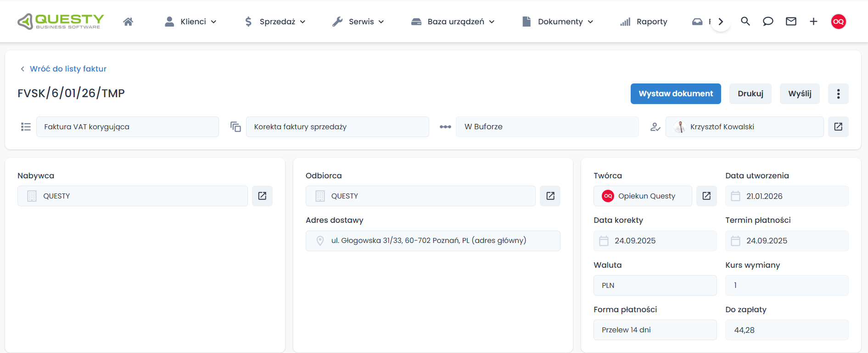
Task: Open the mail envelope icon
Action: (x=791, y=22)
